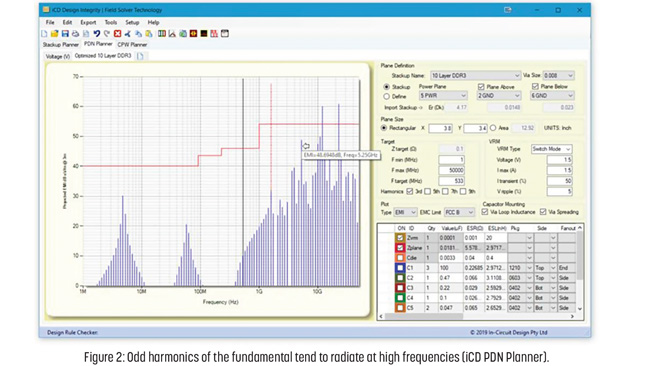Enable the 5th harmonic checkbox
The width and height of the screenshot is (650, 366).
pos(427,191)
